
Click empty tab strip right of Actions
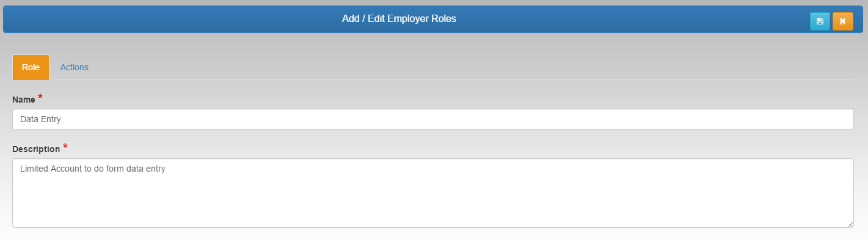coord(475,67)
